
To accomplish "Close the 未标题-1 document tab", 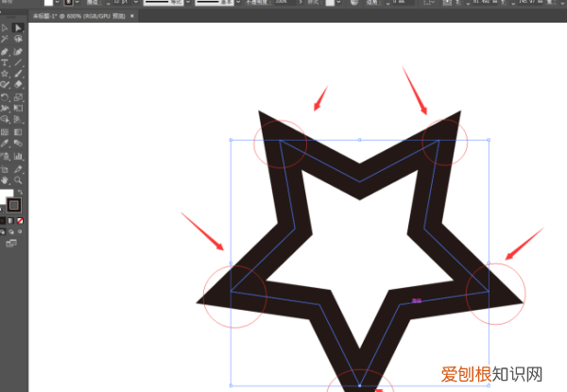I will (x=132, y=16).
